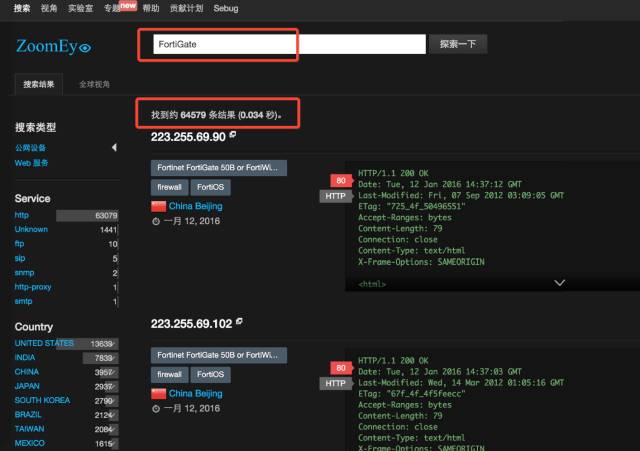Filter by sip service
The image size is (640, 451).
point(20,258)
